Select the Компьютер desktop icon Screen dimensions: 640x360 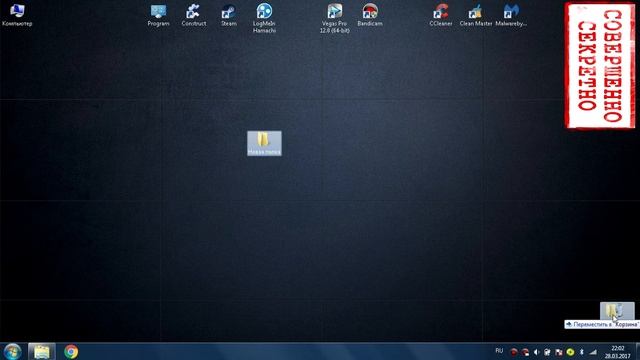coord(17,15)
